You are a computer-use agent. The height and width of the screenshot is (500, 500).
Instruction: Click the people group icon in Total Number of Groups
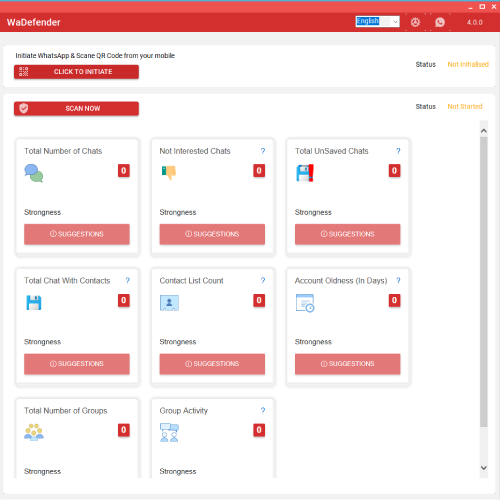pyautogui.click(x=34, y=432)
